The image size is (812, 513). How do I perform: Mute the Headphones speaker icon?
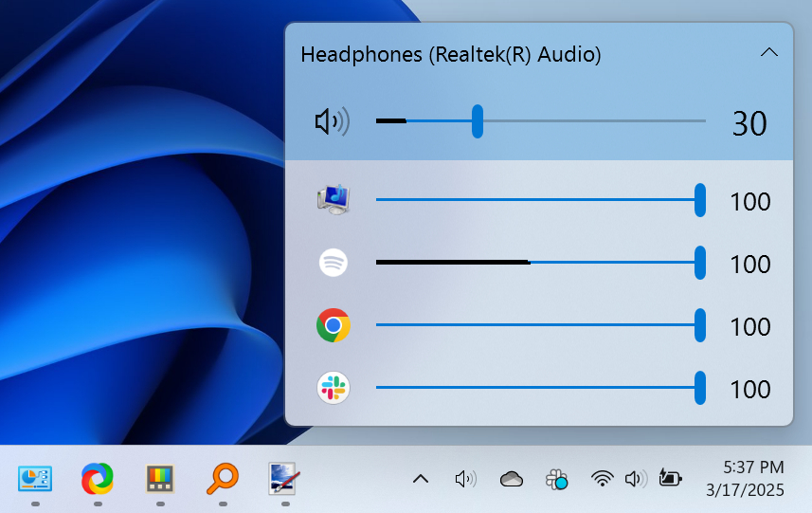[331, 121]
